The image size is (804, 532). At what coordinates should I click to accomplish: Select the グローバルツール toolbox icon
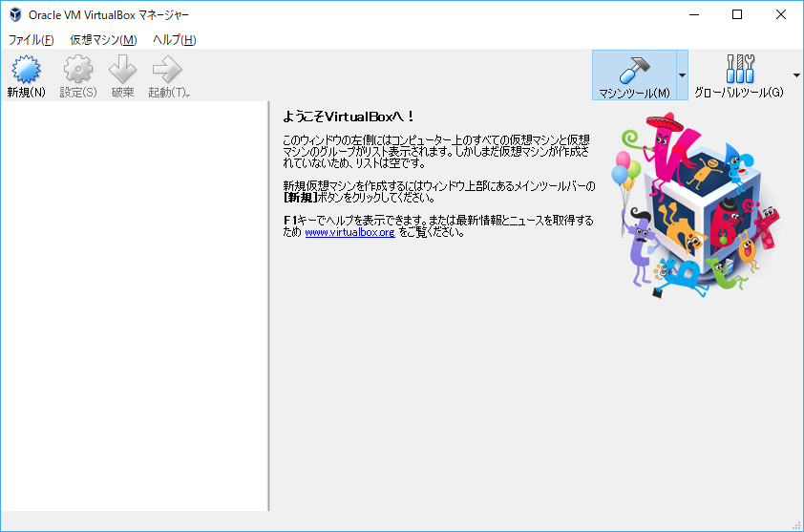739,69
